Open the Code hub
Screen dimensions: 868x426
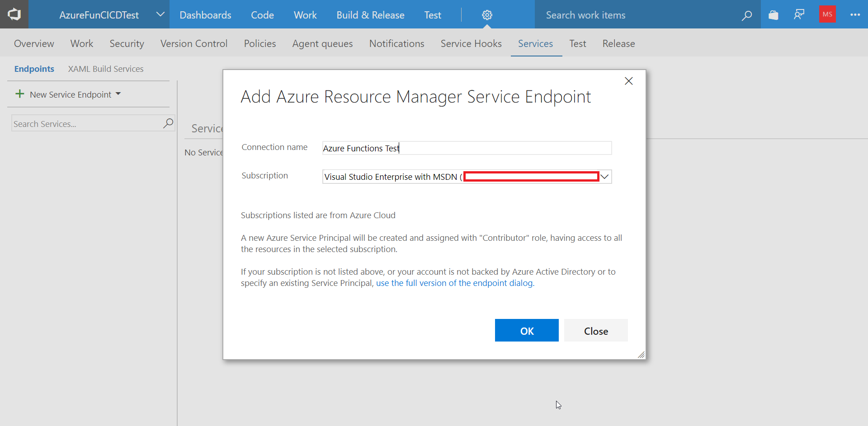tap(262, 15)
